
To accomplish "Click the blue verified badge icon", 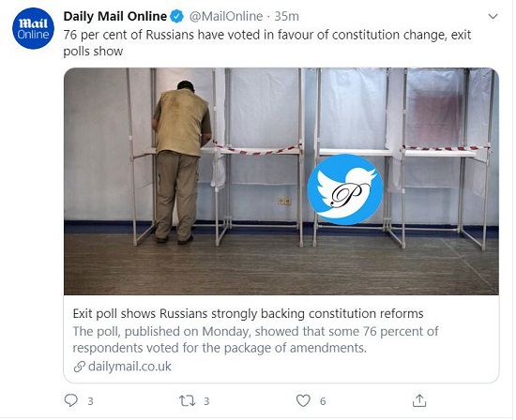I will [x=176, y=16].
